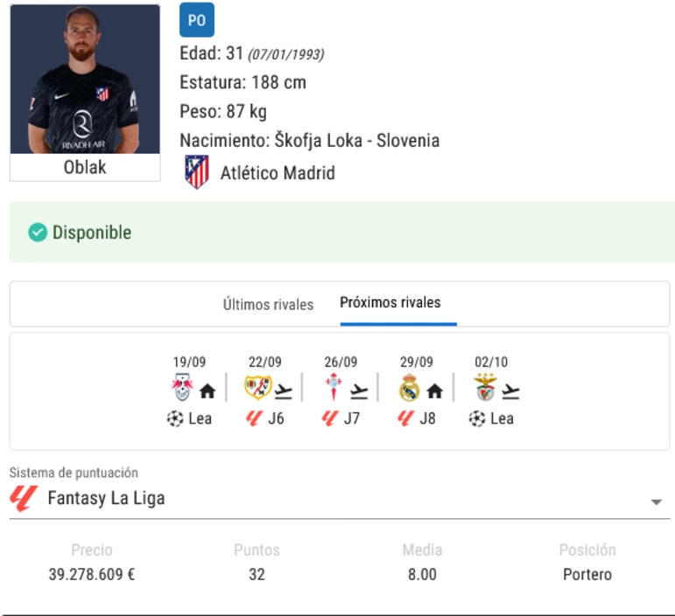Viewport: 675px width, 616px height.
Task: Click the Rayo Vallecano crest for 22/09
Action: [x=258, y=387]
